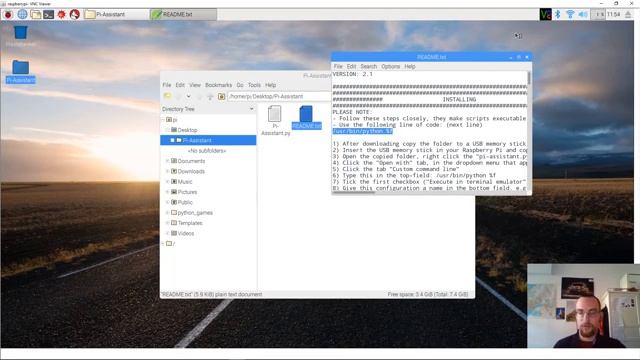Image resolution: width=640 pixels, height=360 pixels.
Task: Open the Wi-Fi network tray menu
Action: [570, 14]
